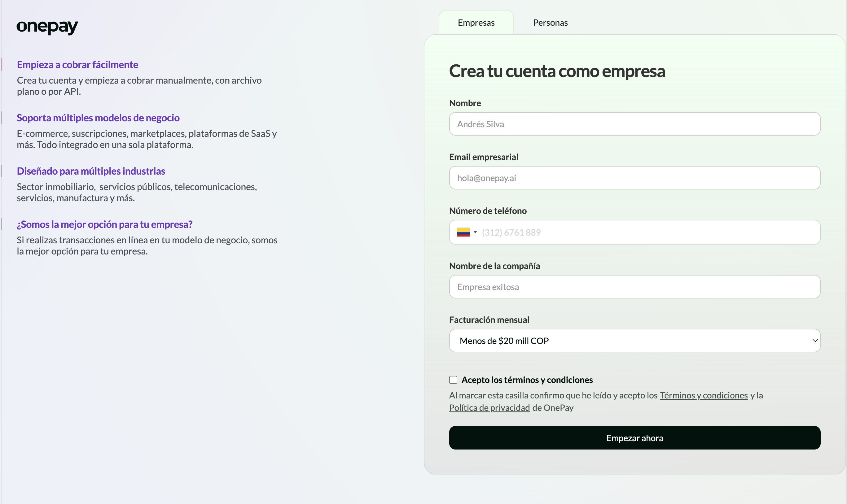Open the Facturación mensual dropdown
Viewport: 847px width, 504px height.
tap(635, 341)
